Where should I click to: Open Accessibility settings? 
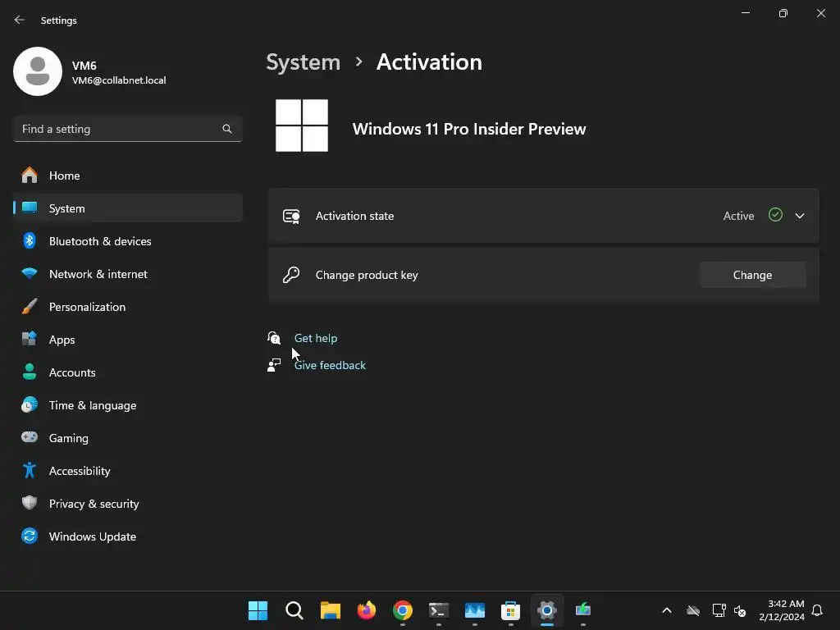click(x=127, y=471)
